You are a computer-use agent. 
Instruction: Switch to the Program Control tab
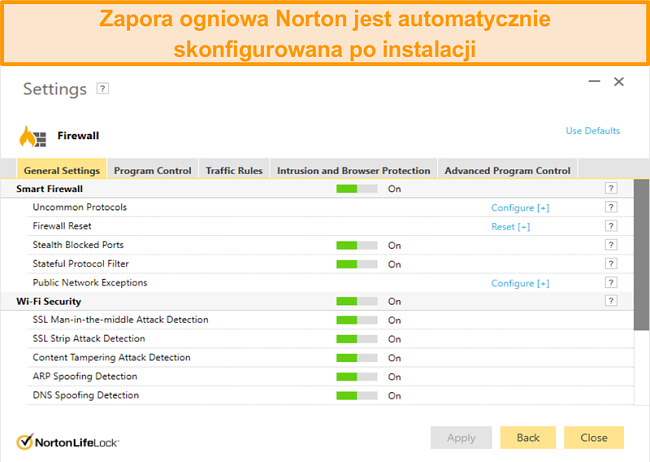(x=153, y=170)
